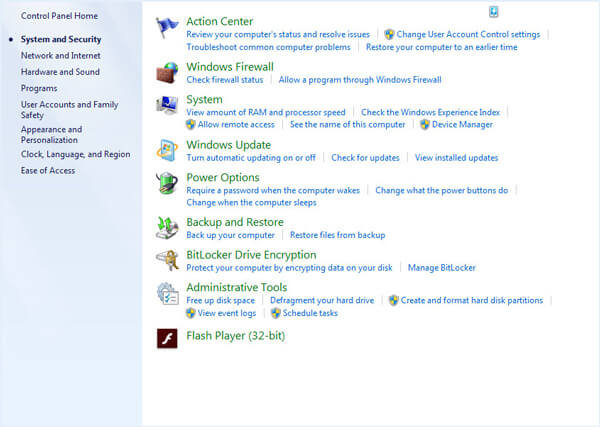
Task: Click View installed updates link
Action: point(457,158)
